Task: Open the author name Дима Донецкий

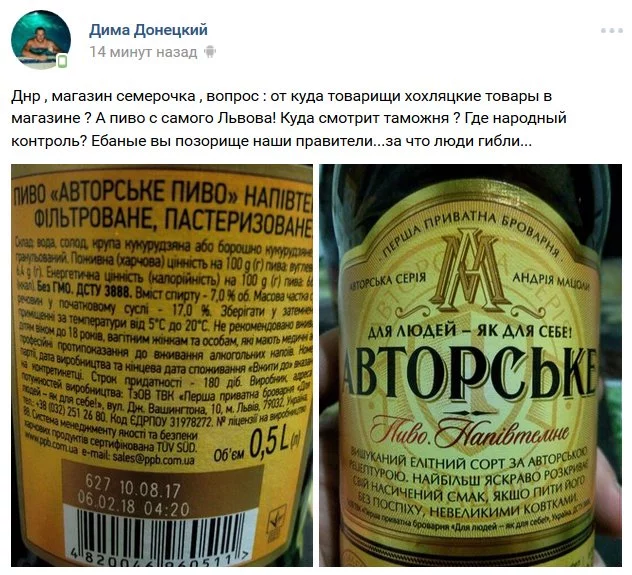Action: (148, 30)
